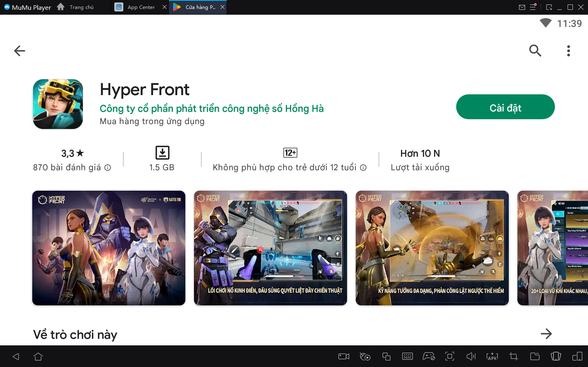Open developer Công ty cổ phần Hồng Hà link
588x367 pixels.
[212, 109]
